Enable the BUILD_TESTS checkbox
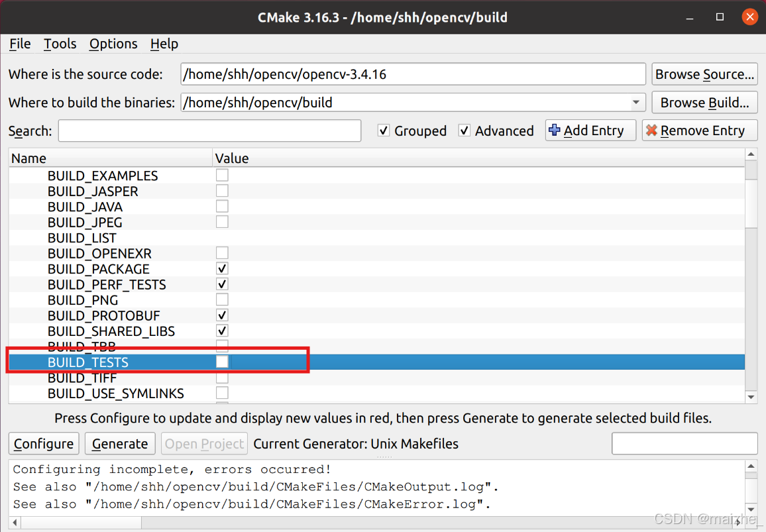Image resolution: width=766 pixels, height=532 pixels. [x=222, y=362]
